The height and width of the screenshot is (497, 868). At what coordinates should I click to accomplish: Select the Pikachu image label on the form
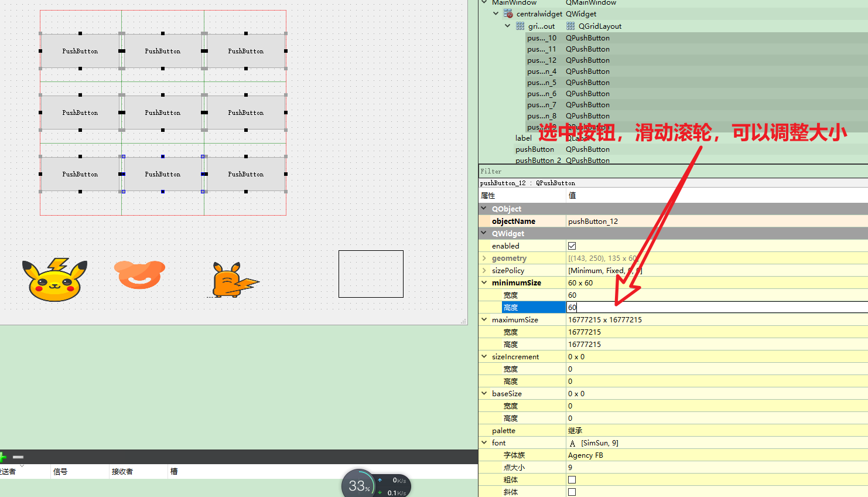tap(54, 280)
